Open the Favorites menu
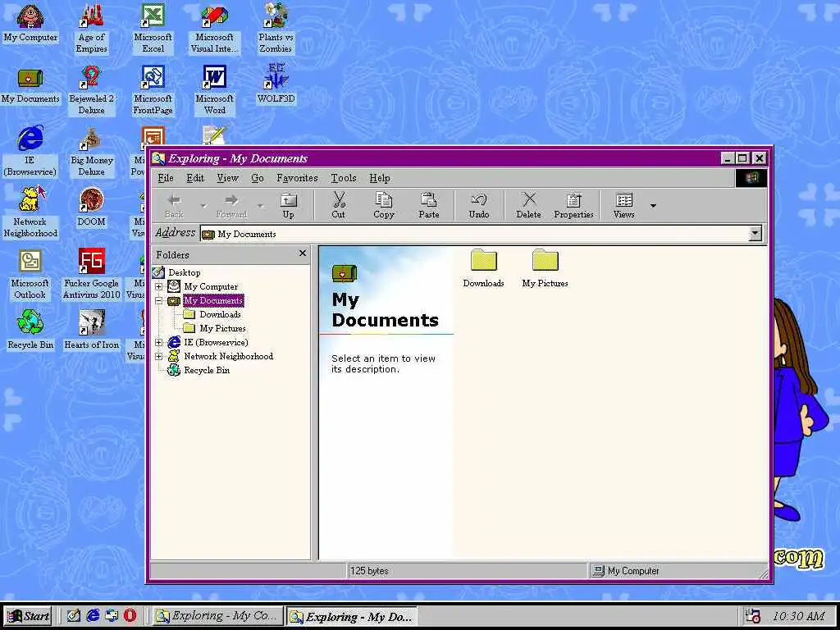Viewport: 840px width, 630px height. pyautogui.click(x=297, y=178)
